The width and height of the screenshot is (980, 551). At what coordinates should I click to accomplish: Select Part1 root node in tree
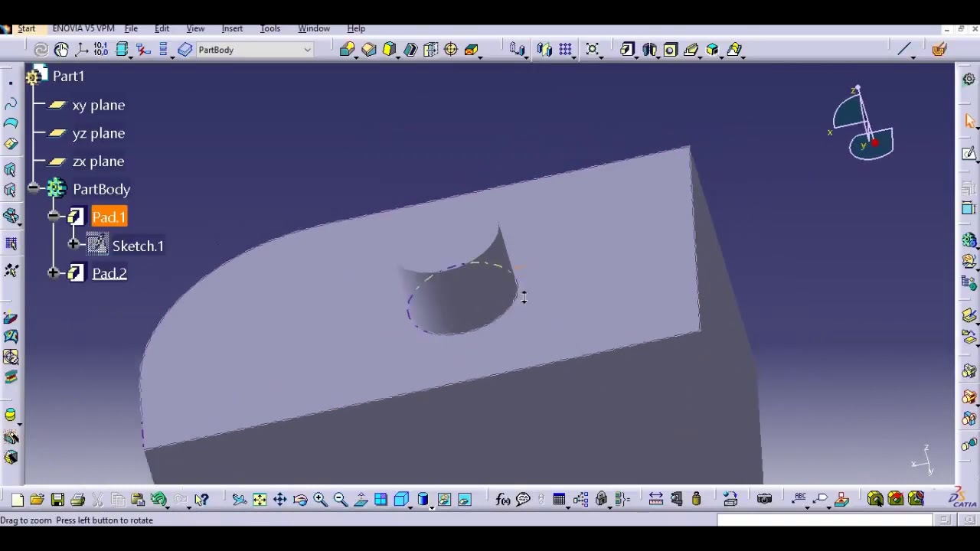68,77
